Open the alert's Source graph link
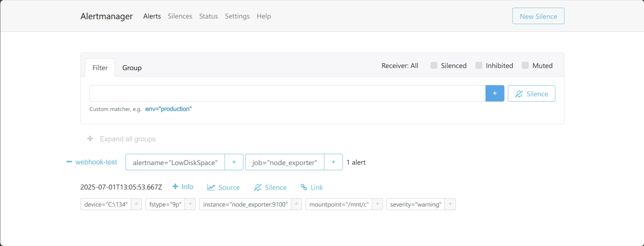This screenshot has height=246, width=644. click(x=224, y=187)
